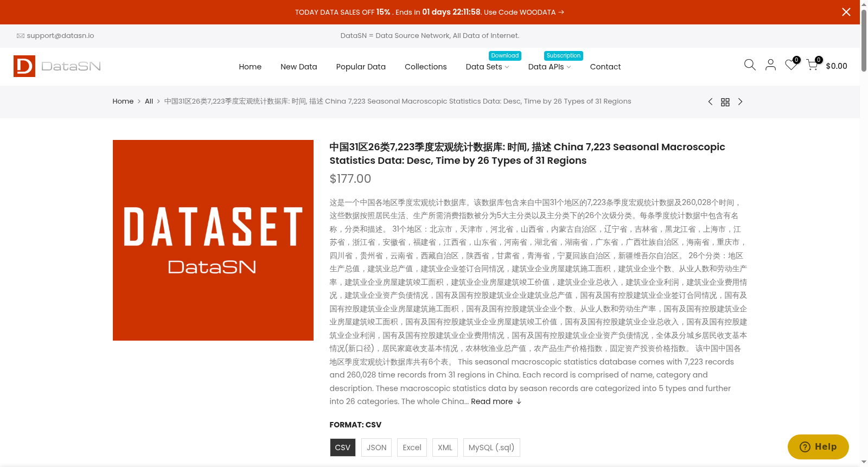Image resolution: width=868 pixels, height=467 pixels.
Task: Click the WOODATA promo banner link
Action: point(430,12)
